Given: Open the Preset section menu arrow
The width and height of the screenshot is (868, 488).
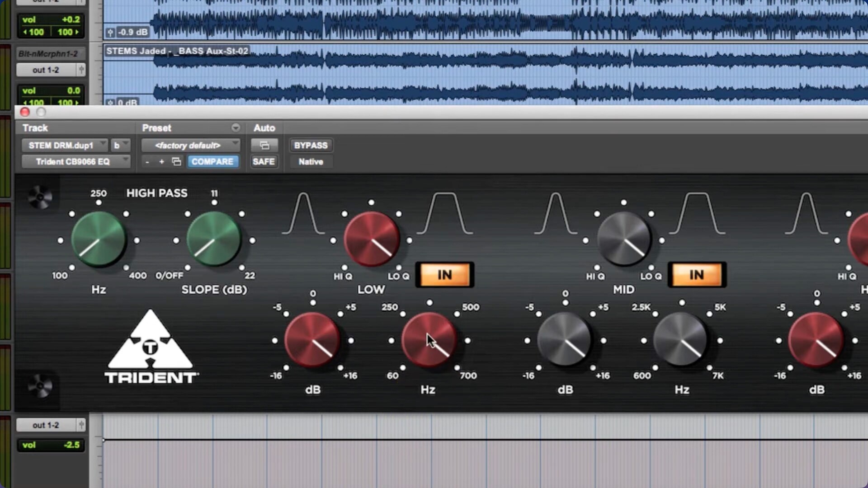Looking at the screenshot, I should [x=236, y=128].
